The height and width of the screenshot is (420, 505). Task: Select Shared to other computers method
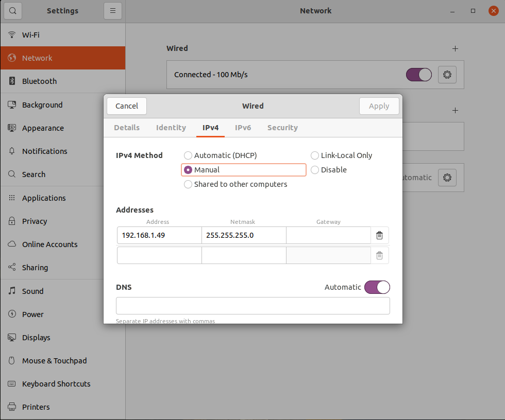click(x=235, y=184)
